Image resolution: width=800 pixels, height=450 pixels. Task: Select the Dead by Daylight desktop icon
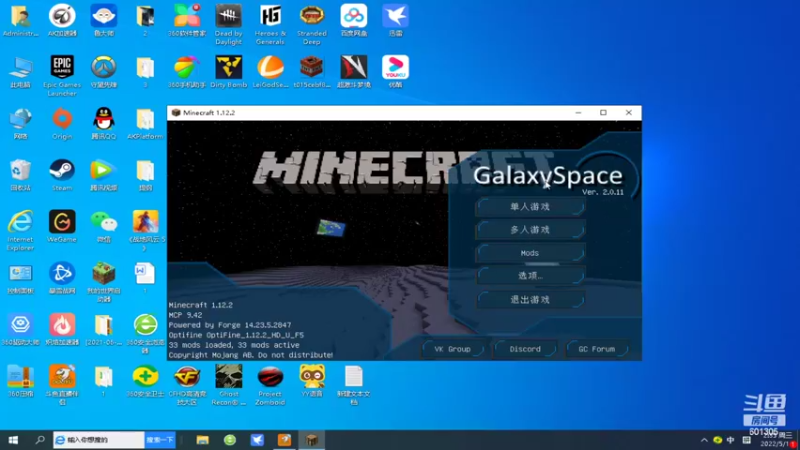pos(229,24)
